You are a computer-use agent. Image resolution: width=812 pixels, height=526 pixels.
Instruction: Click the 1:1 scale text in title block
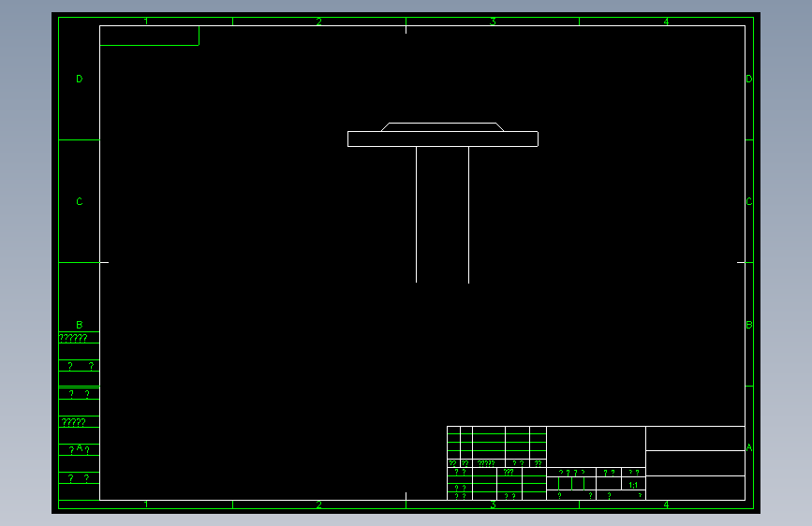633,485
